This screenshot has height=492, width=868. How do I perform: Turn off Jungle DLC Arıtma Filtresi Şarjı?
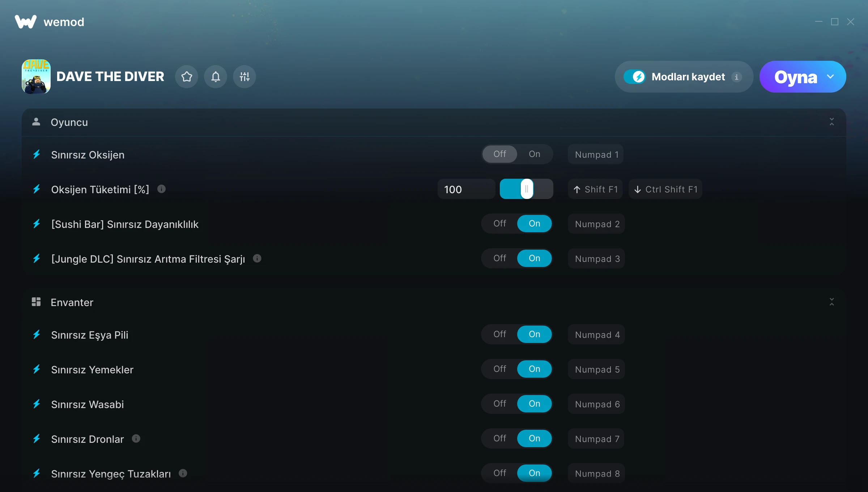(499, 258)
